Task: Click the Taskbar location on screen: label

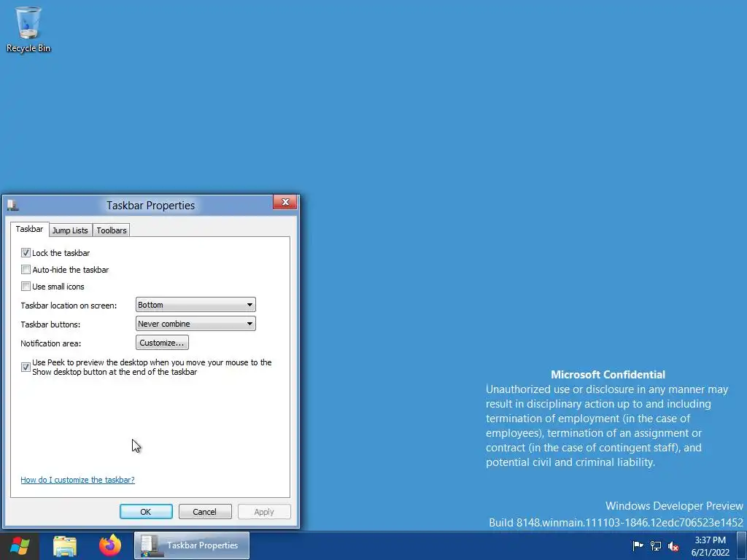Action: pyautogui.click(x=69, y=306)
